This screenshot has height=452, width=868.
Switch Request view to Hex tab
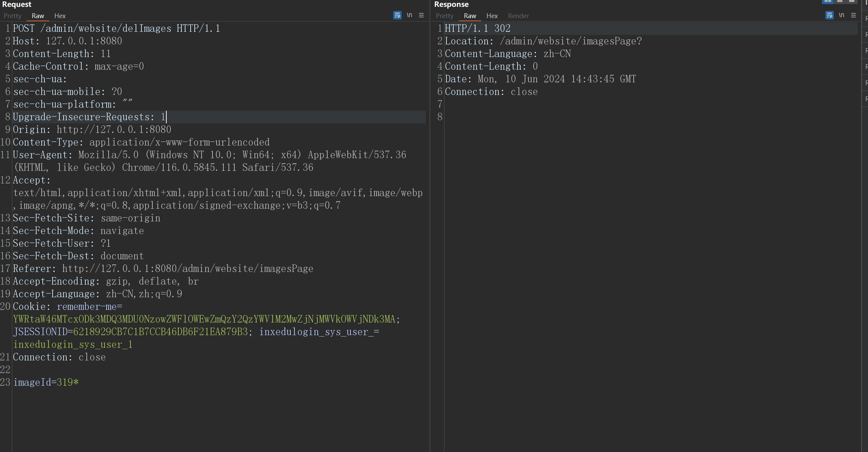60,16
